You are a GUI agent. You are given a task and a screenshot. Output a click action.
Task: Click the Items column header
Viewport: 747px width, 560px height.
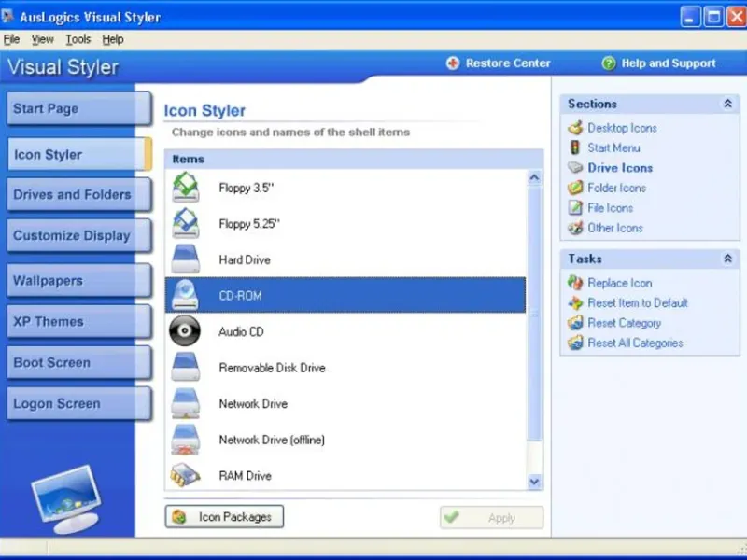[x=354, y=159]
